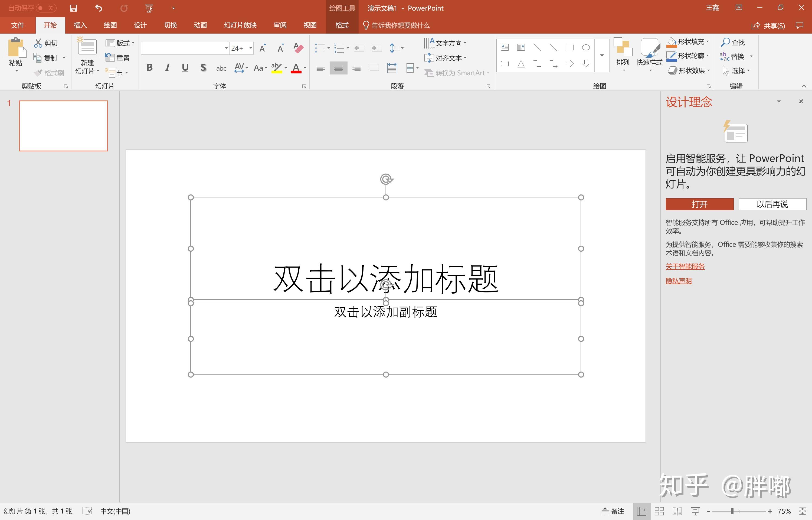Toggle bold formatting
Viewport: 812px width, 520px height.
click(149, 67)
